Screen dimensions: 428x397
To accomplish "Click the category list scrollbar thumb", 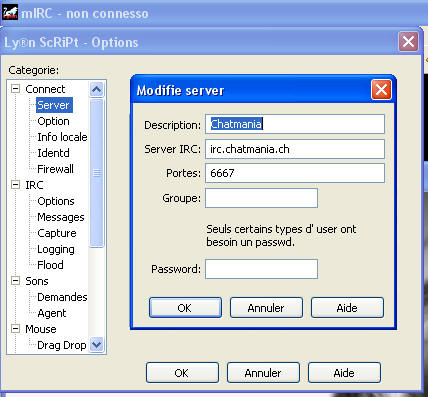I will pos(97,173).
